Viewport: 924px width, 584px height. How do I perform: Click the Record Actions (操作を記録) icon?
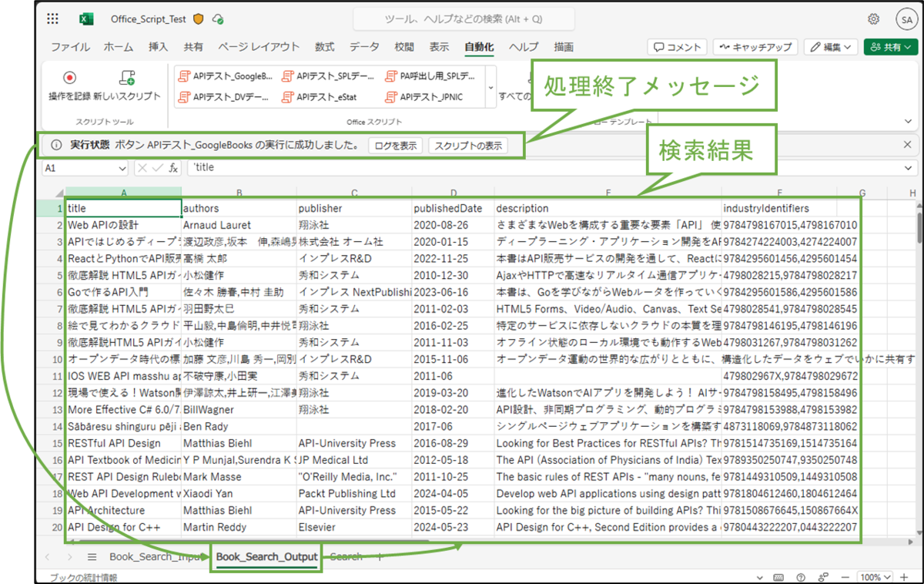point(70,78)
